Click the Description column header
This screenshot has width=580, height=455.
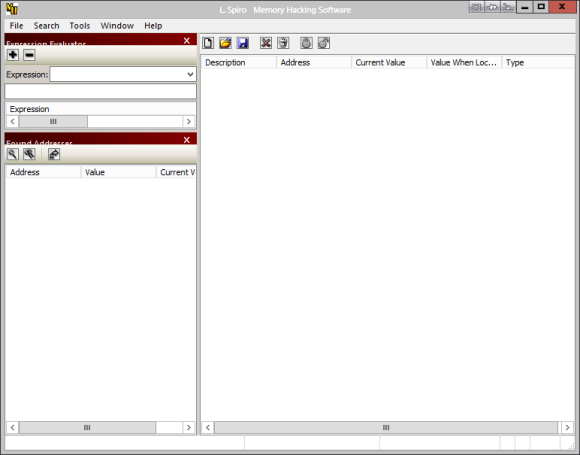(x=239, y=63)
